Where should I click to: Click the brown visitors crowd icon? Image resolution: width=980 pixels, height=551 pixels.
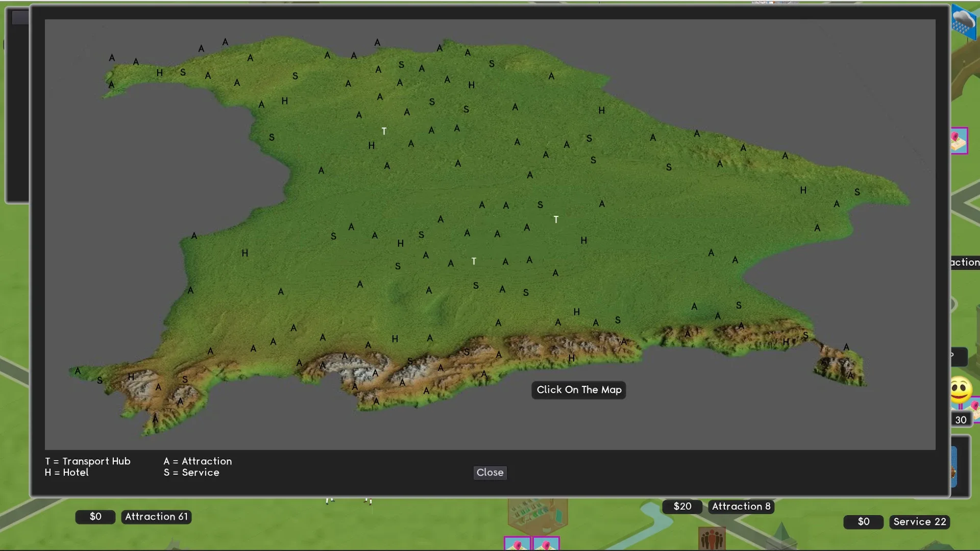tap(712, 539)
